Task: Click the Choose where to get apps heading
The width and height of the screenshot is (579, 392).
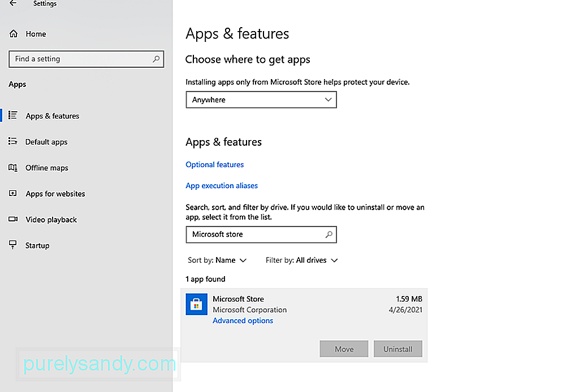Action: (248, 59)
